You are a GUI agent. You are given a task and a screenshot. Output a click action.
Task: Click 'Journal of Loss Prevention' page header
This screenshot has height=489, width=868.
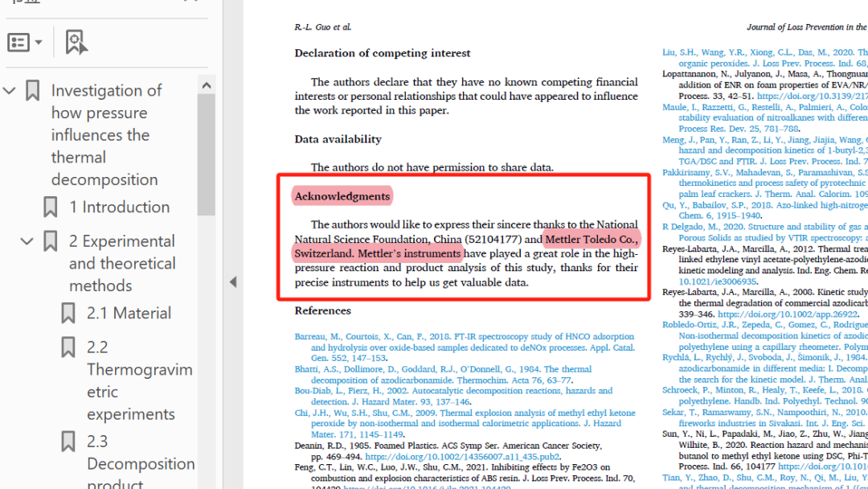pos(807,27)
